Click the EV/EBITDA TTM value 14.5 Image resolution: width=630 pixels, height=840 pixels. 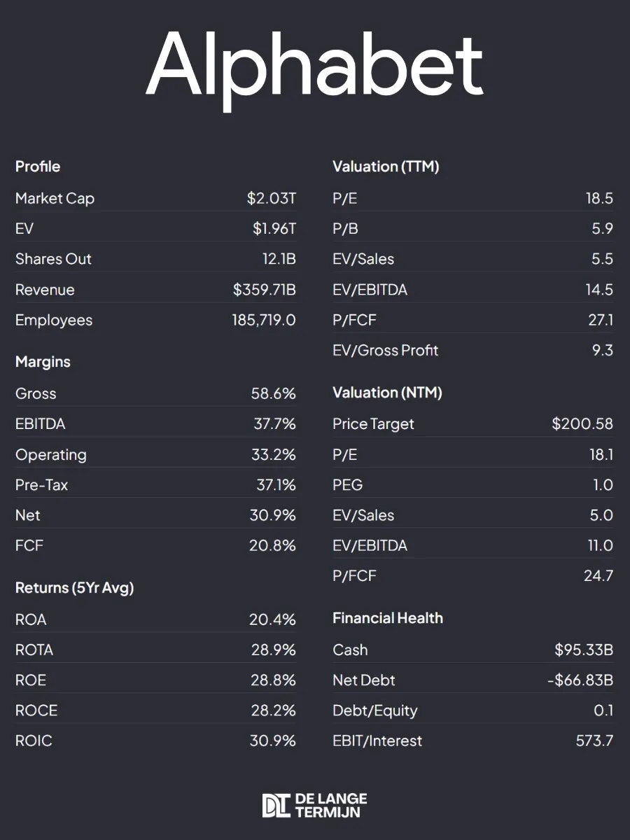(600, 290)
